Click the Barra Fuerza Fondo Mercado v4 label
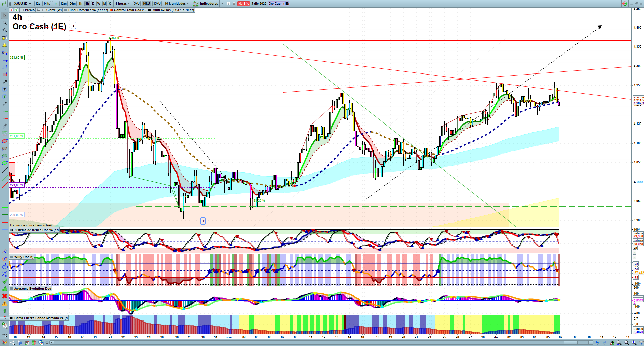Image resolution: width=644 pixels, height=346 pixels. click(41, 318)
